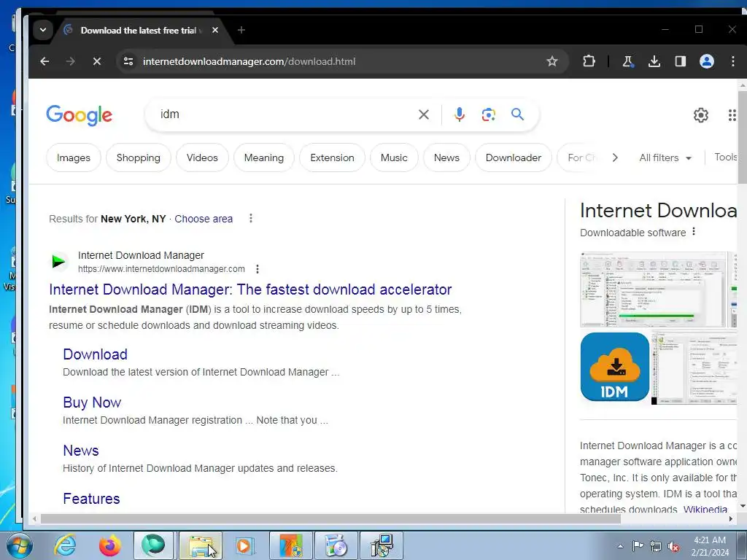Show hidden system tray icons
Image resolution: width=747 pixels, height=560 pixels.
point(620,546)
